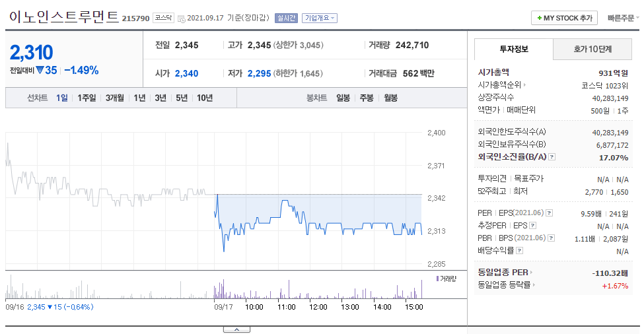This screenshot has height=334, width=644.
Task: Click the 실시간 badge button
Action: pyautogui.click(x=286, y=18)
